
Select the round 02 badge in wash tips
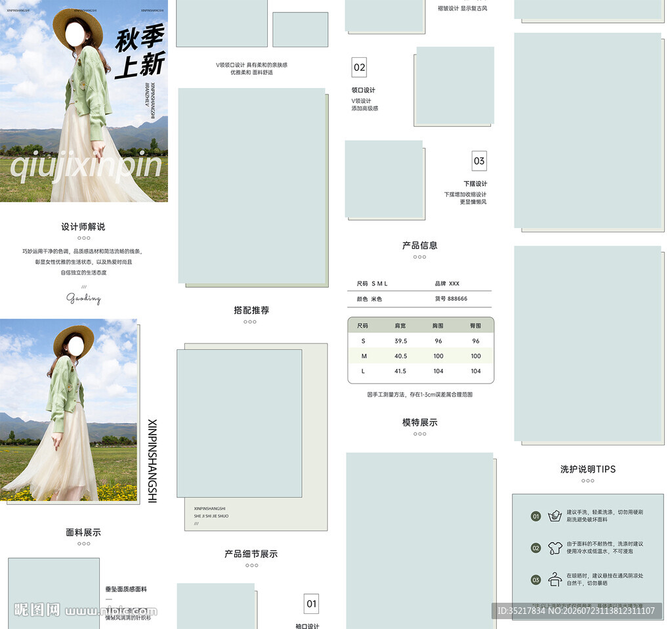(x=535, y=548)
